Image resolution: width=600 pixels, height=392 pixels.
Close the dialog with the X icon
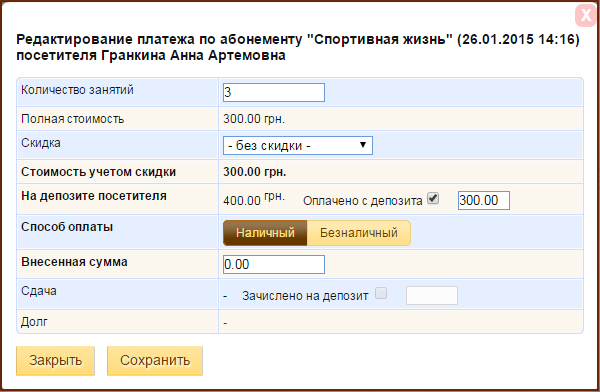[x=586, y=15]
